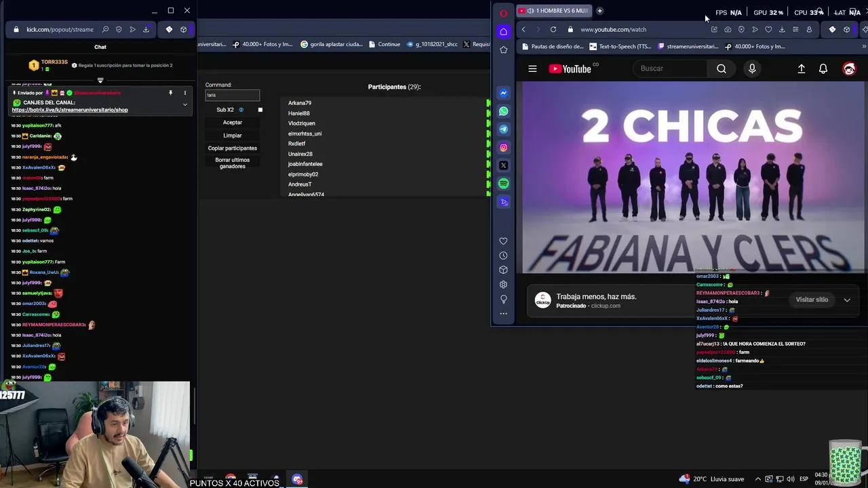Expand the chat leaderboard handle below TORR333S
The height and width of the screenshot is (488, 868).
click(100, 80)
